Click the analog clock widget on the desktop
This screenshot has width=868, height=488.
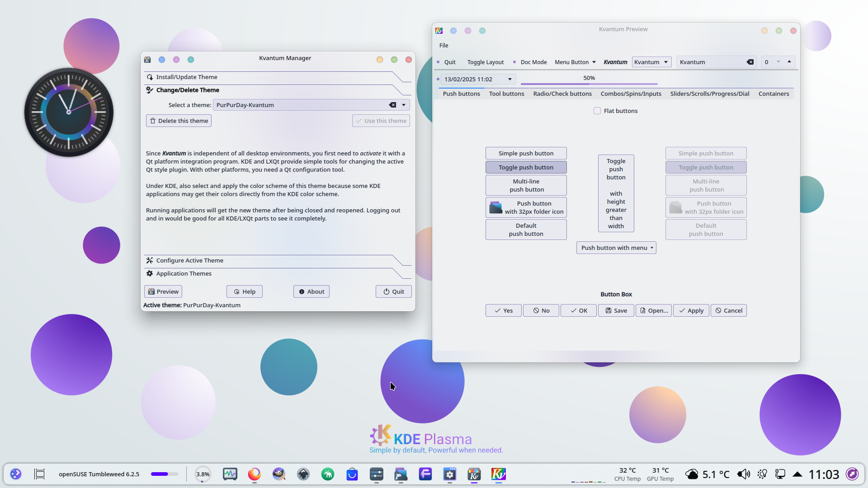coord(69,112)
